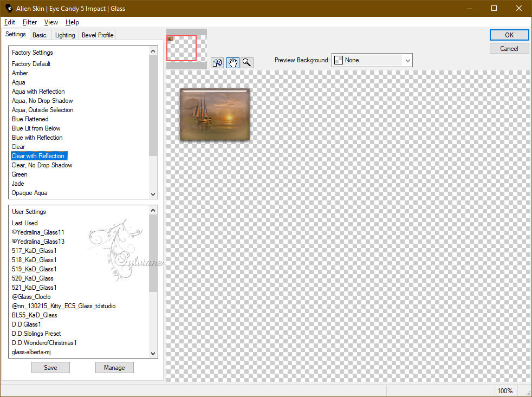The image size is (532, 397).
Task: Open the Manage presets button
Action: pyautogui.click(x=114, y=367)
